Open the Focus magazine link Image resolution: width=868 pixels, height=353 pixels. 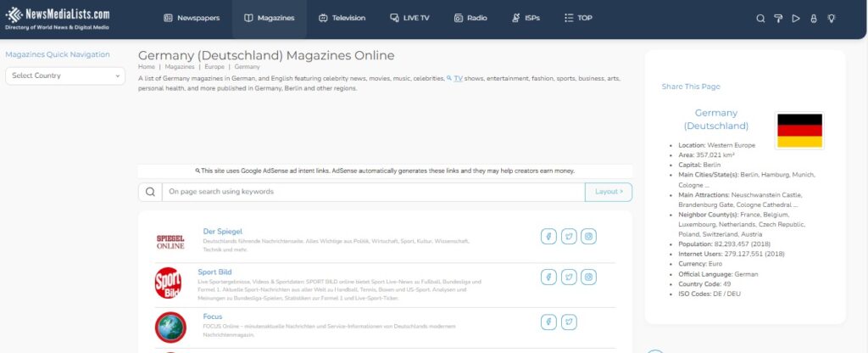[x=213, y=317]
